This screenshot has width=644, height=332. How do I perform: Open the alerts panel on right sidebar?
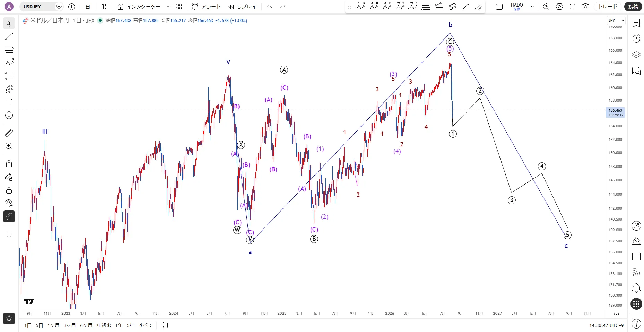tap(636, 38)
